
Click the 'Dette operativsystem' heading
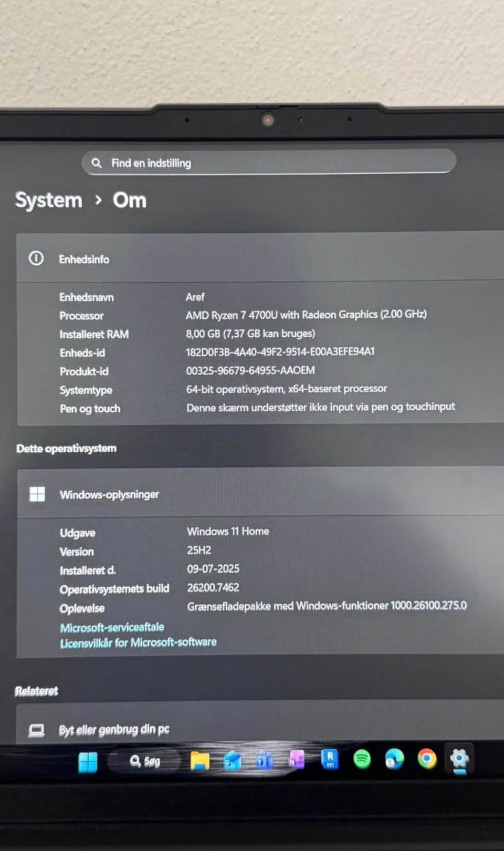pyautogui.click(x=66, y=448)
